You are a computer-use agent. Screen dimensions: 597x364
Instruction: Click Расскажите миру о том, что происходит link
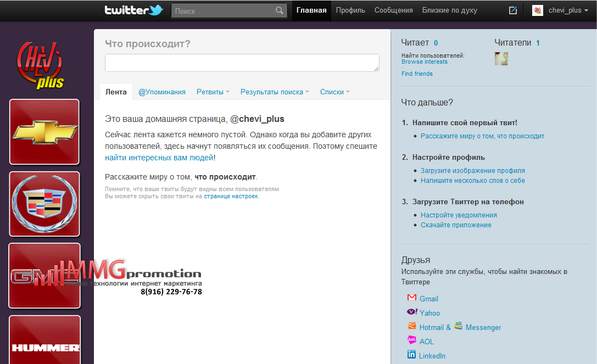coord(482,136)
